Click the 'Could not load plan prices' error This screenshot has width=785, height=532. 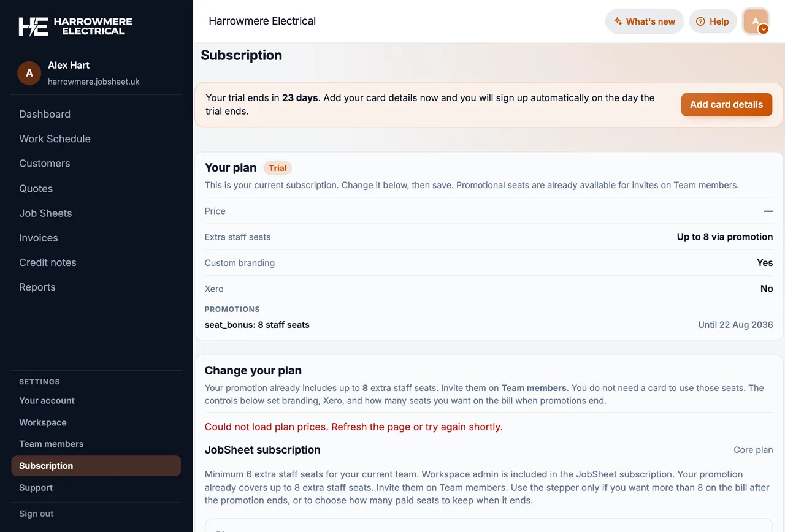(354, 427)
